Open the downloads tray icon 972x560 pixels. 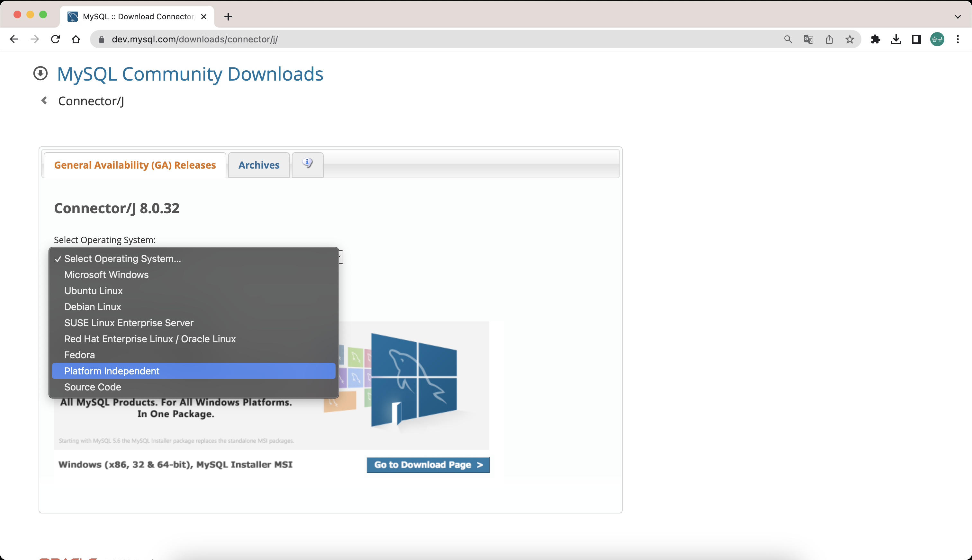pyautogui.click(x=896, y=39)
